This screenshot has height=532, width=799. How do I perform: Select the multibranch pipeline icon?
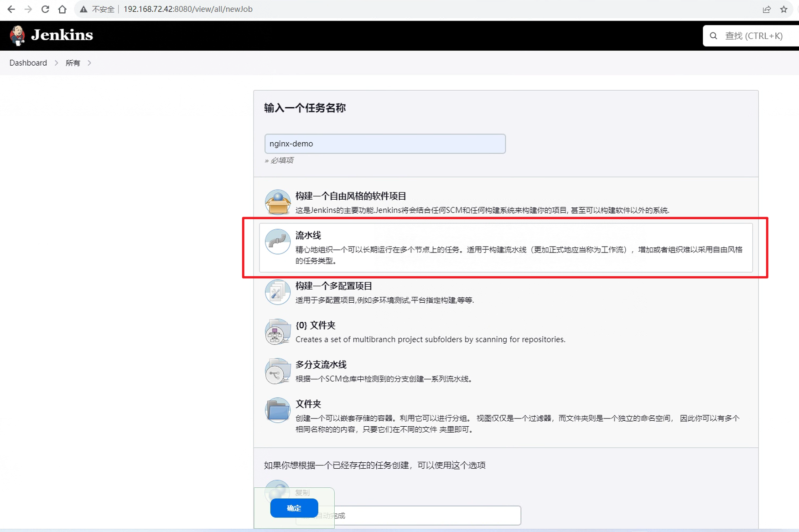[x=278, y=371]
